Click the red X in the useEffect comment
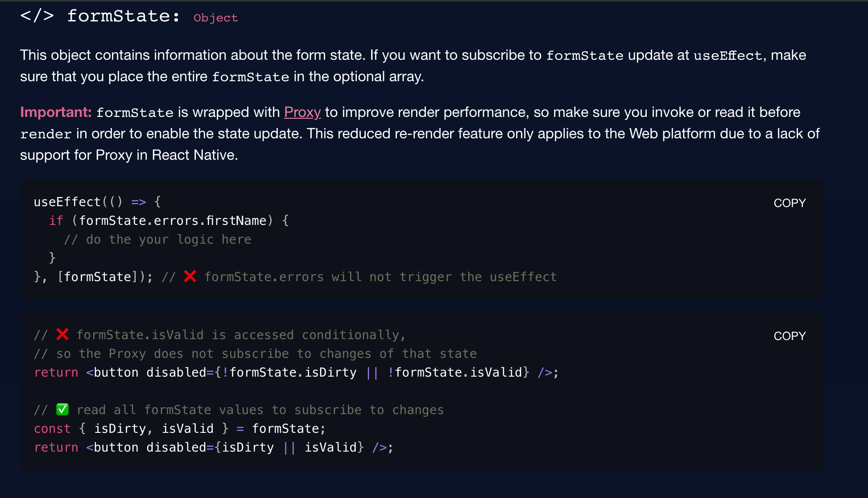The width and height of the screenshot is (868, 498). point(190,277)
